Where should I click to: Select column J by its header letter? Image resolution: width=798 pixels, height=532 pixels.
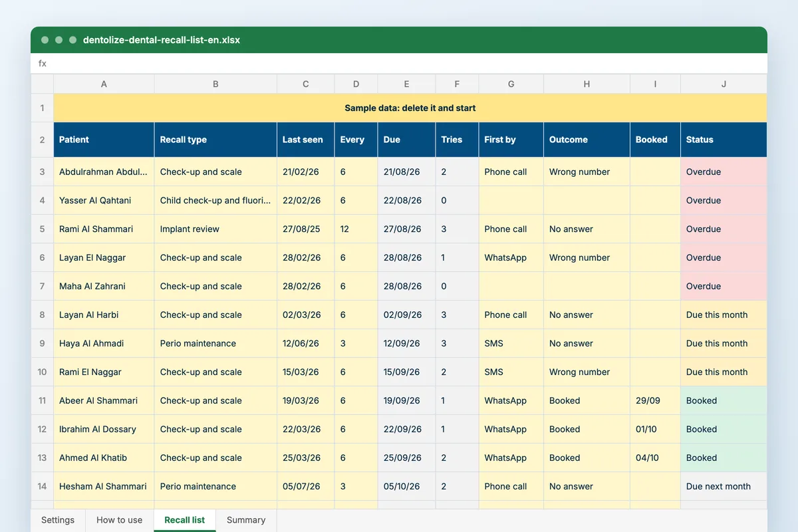(x=724, y=84)
